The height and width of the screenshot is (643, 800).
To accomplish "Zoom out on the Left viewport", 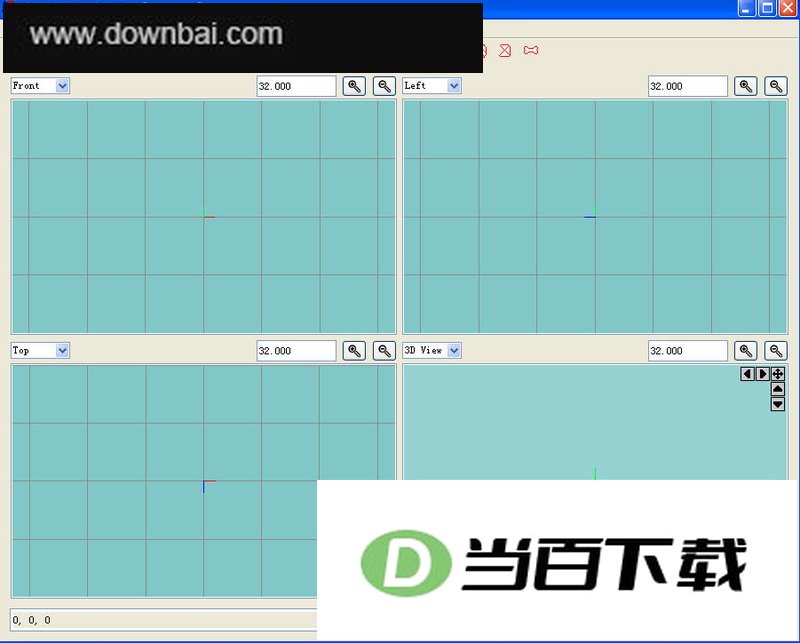I will coord(776,86).
